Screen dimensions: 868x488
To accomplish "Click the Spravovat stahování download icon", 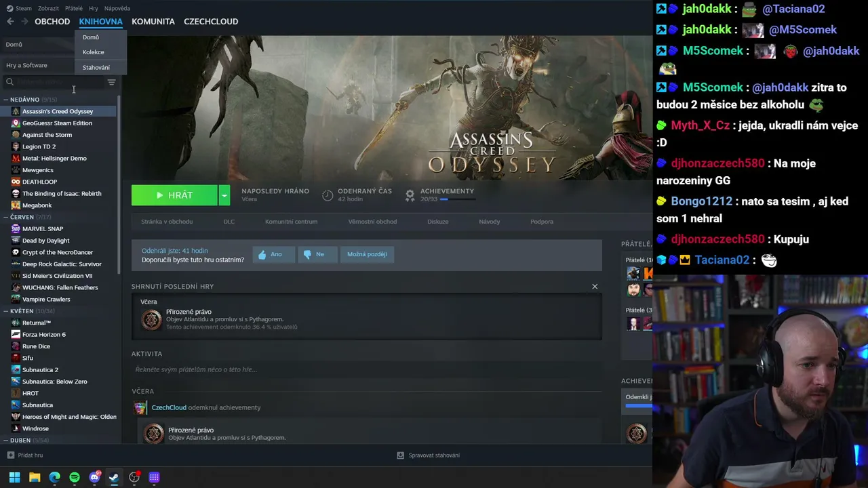I will (400, 455).
